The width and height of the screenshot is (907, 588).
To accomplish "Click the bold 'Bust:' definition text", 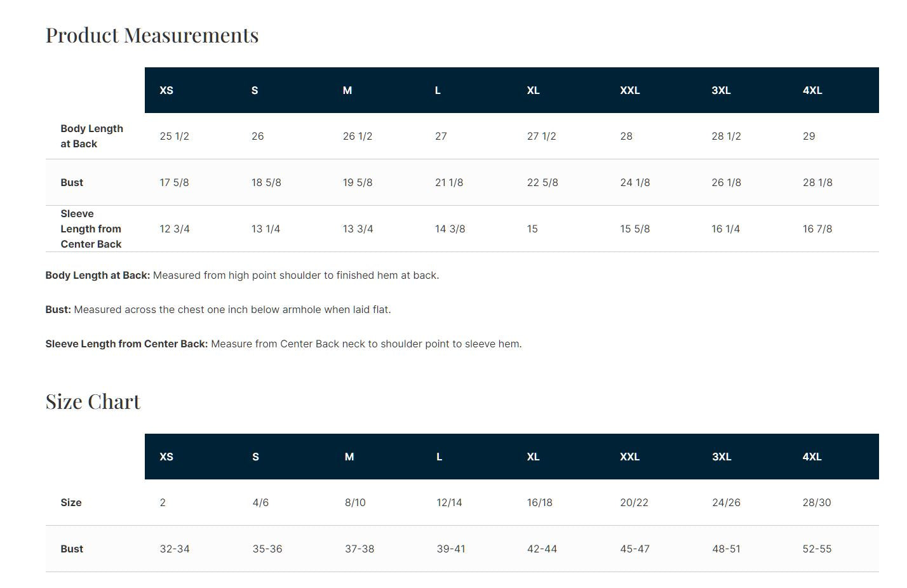I will pos(58,309).
